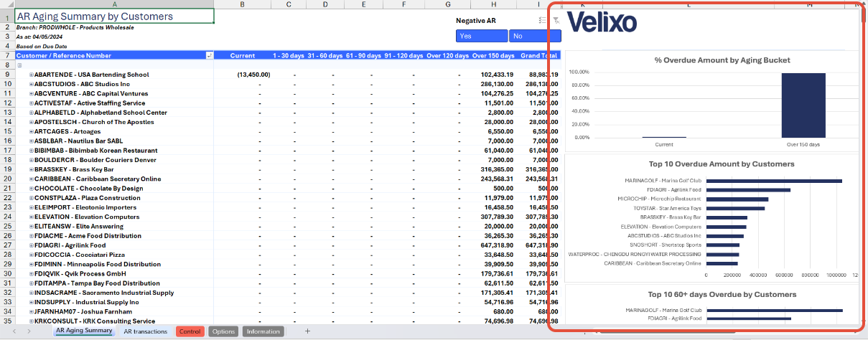The image size is (868, 340).
Task: Select the AR Aging Summary by Customers title cell
Action: [x=114, y=16]
